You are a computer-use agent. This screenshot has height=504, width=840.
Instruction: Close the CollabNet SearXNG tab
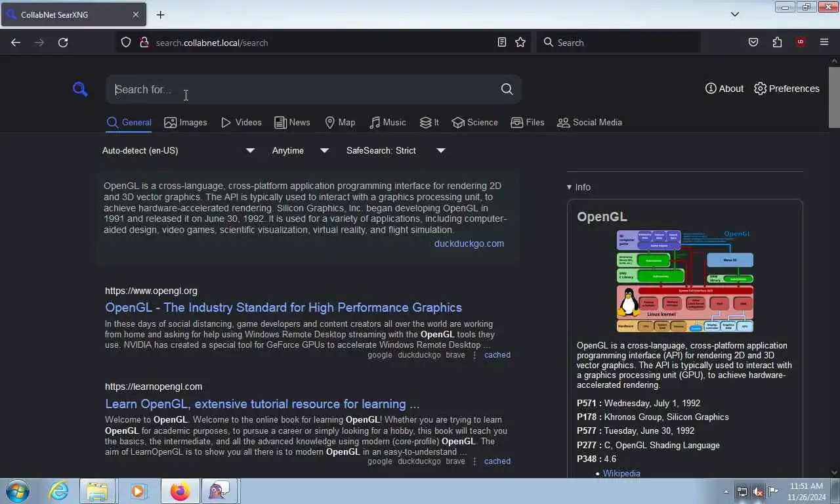(136, 14)
